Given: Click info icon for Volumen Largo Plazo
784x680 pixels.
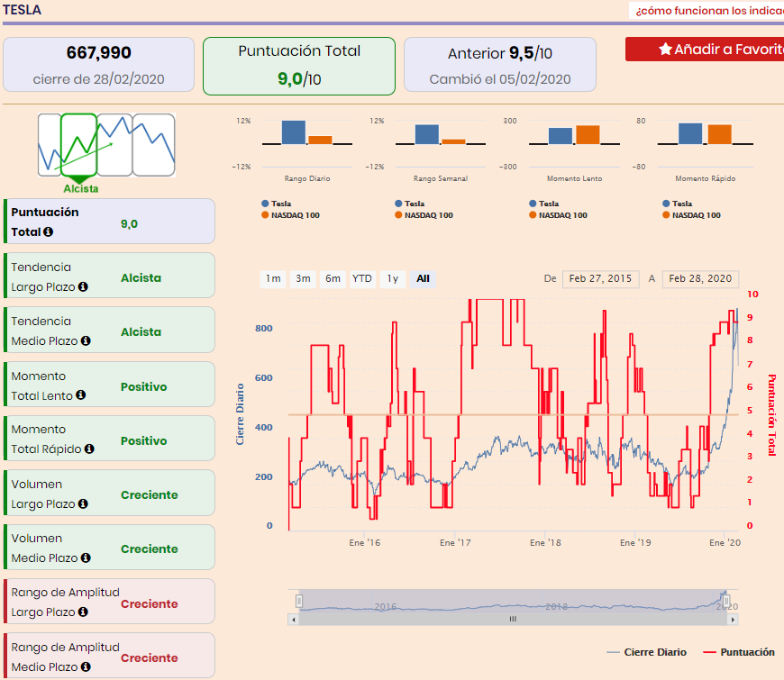Looking at the screenshot, I should 83,503.
